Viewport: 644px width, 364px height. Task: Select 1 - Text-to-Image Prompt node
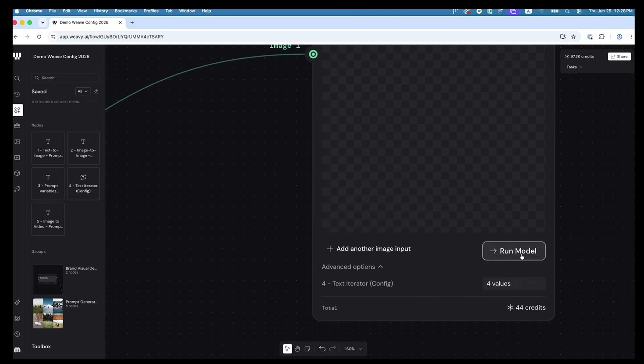pos(48,148)
